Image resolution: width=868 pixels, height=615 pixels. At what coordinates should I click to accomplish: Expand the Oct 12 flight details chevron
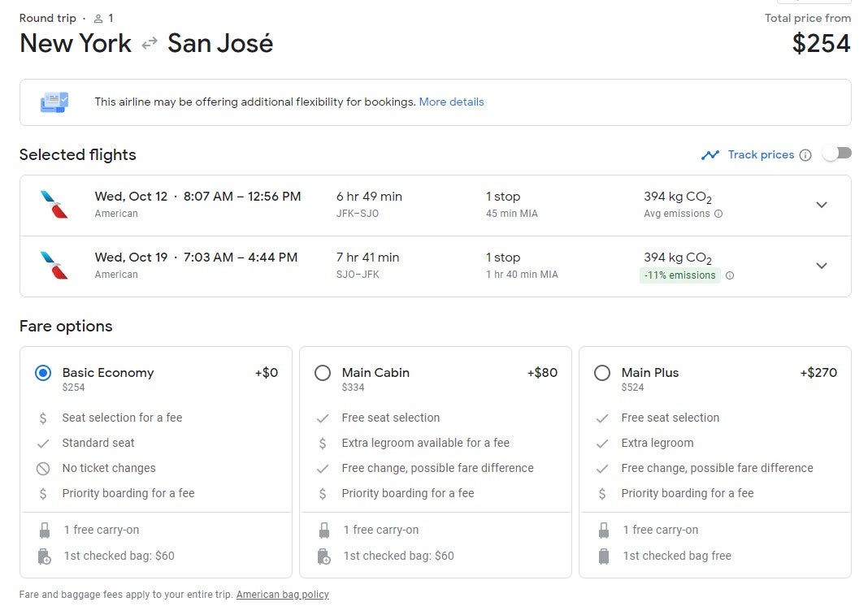tap(822, 205)
